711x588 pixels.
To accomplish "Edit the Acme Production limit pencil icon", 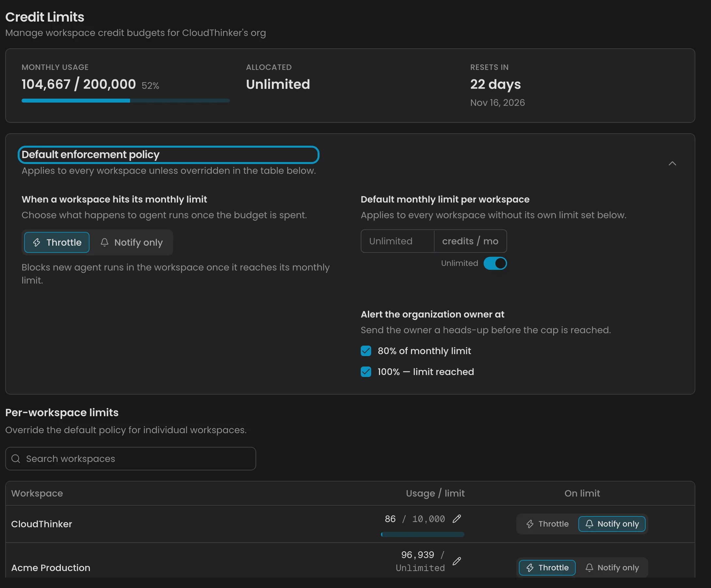I will pyautogui.click(x=457, y=561).
